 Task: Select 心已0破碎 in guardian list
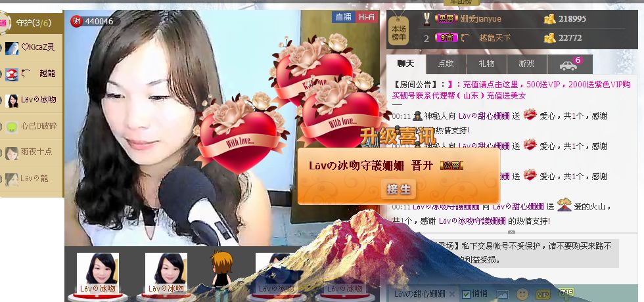click(x=32, y=126)
